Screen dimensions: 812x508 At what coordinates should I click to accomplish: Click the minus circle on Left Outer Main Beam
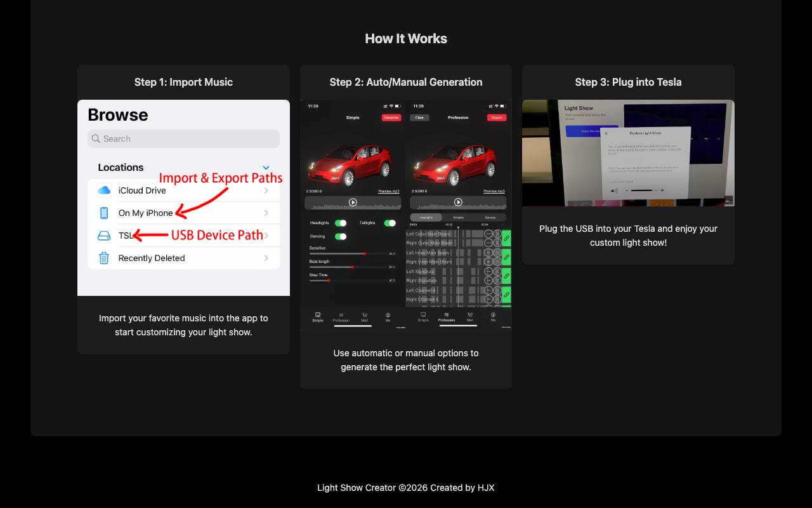pos(488,234)
